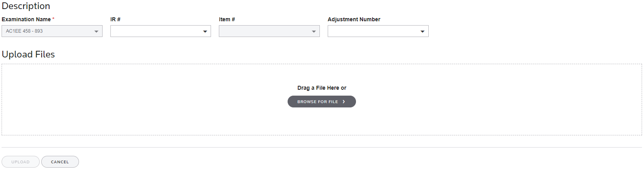Screen dimensions: 644x170
Task: Click the Browse For File button
Action: tap(322, 102)
